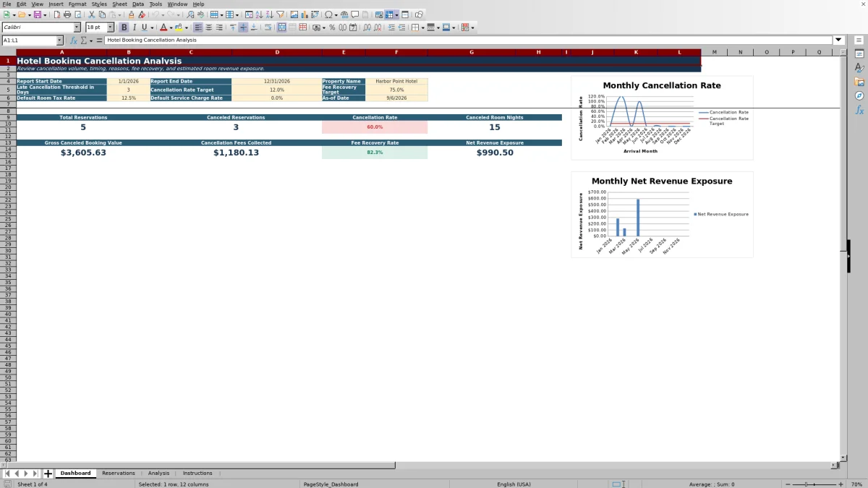Toggle Center Vertically alignment button
868x488 pixels.
click(x=243, y=27)
